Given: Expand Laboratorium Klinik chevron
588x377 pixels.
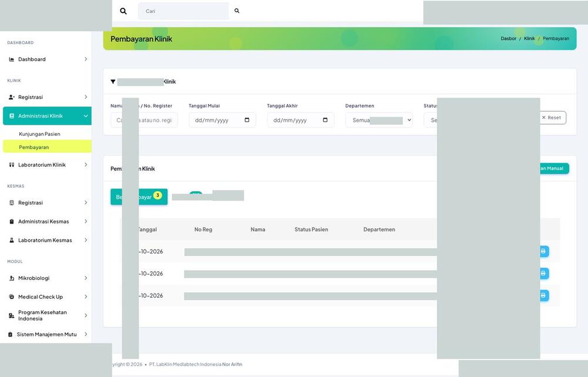Looking at the screenshot, I should pos(85,165).
